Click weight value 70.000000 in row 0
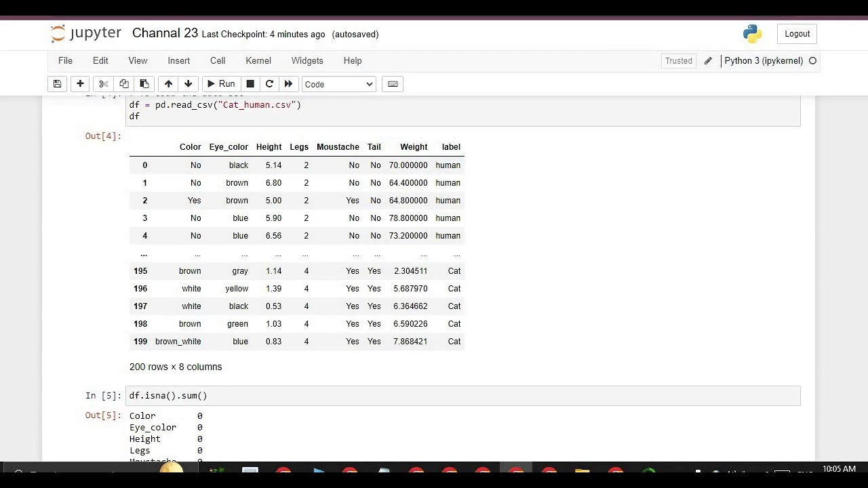Image resolution: width=868 pixels, height=488 pixels. coord(408,165)
